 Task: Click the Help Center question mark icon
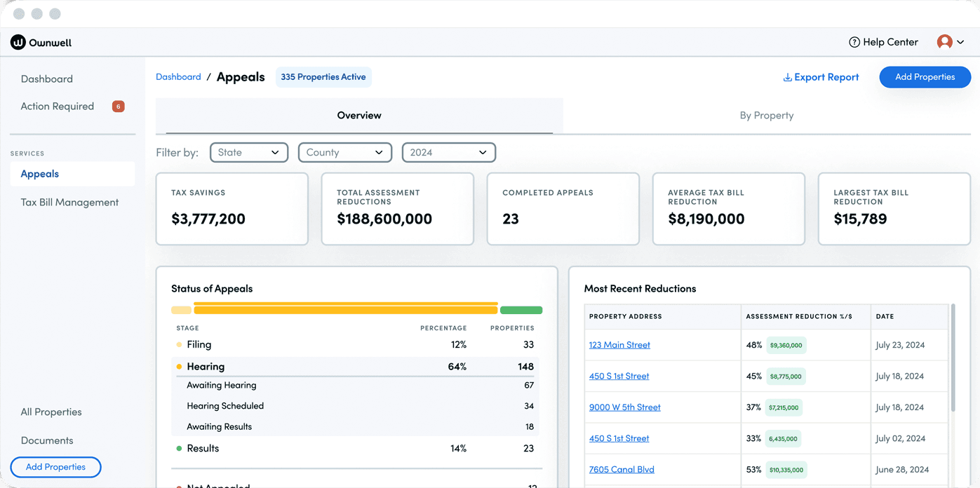854,42
